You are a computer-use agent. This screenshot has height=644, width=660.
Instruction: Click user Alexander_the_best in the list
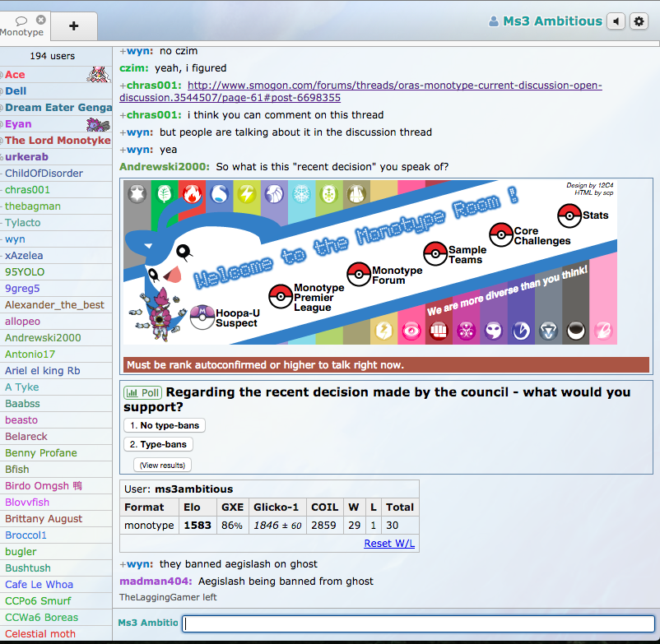(x=56, y=304)
